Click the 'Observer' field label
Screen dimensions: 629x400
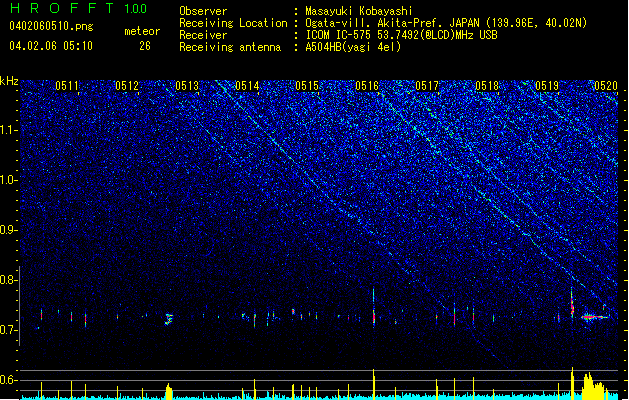click(x=203, y=11)
